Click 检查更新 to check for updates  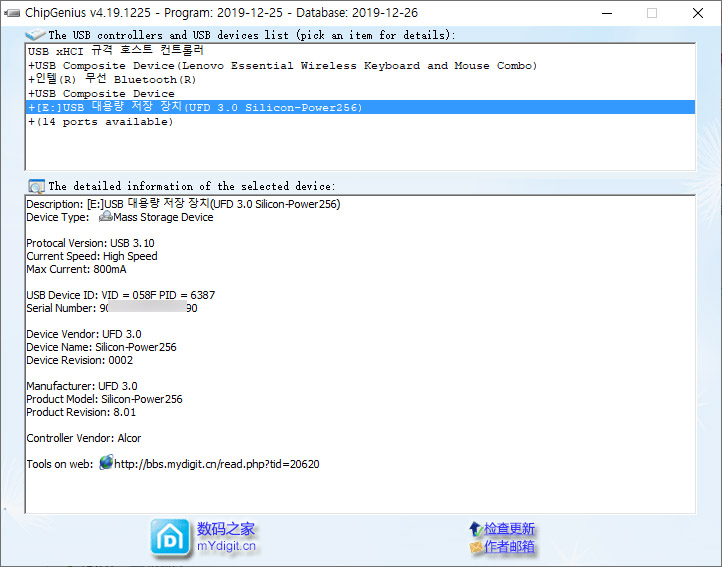click(x=509, y=529)
